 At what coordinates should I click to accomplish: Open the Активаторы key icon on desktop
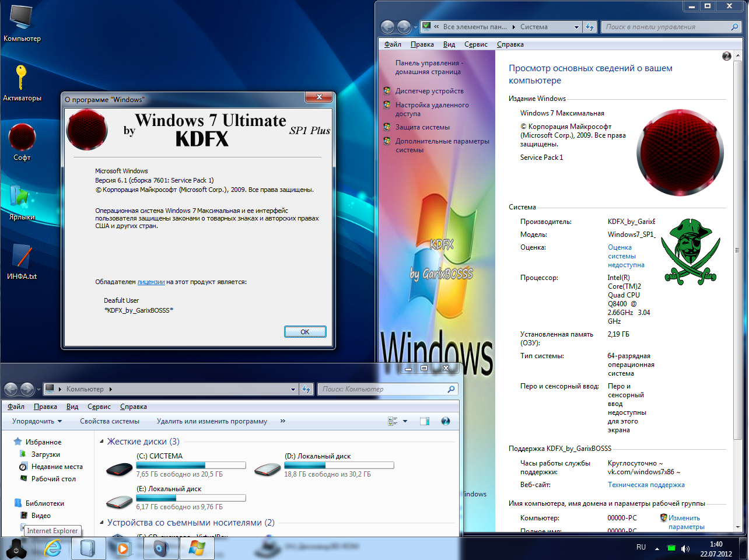[x=22, y=82]
